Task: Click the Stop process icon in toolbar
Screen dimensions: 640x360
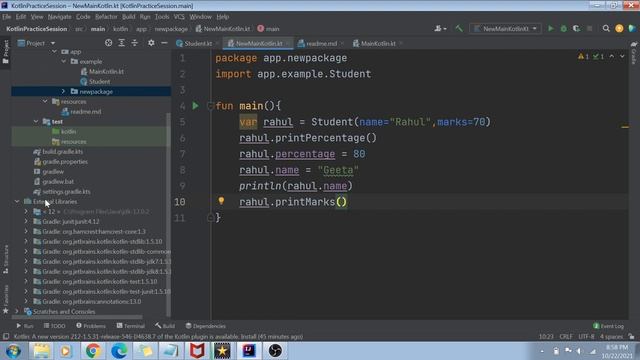Action: click(x=589, y=29)
